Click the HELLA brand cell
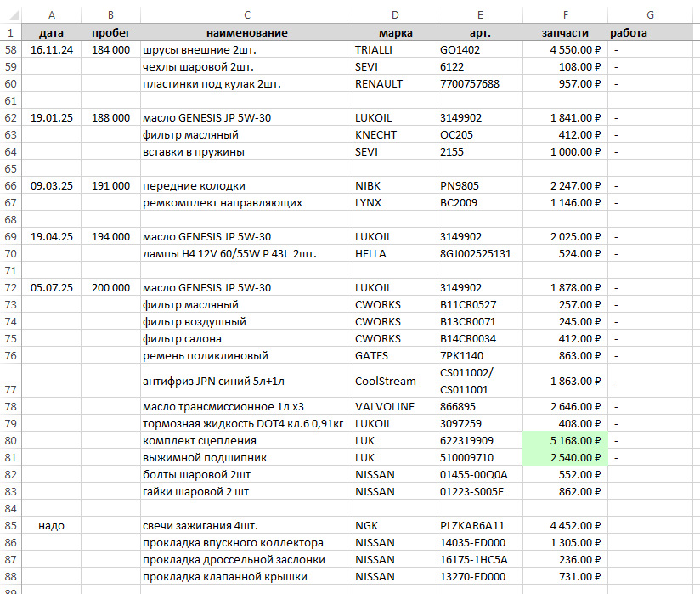 tap(395, 253)
